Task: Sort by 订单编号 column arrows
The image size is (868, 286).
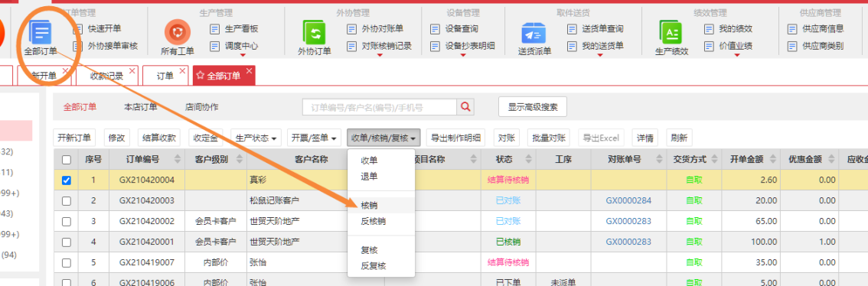Action: pos(178,159)
